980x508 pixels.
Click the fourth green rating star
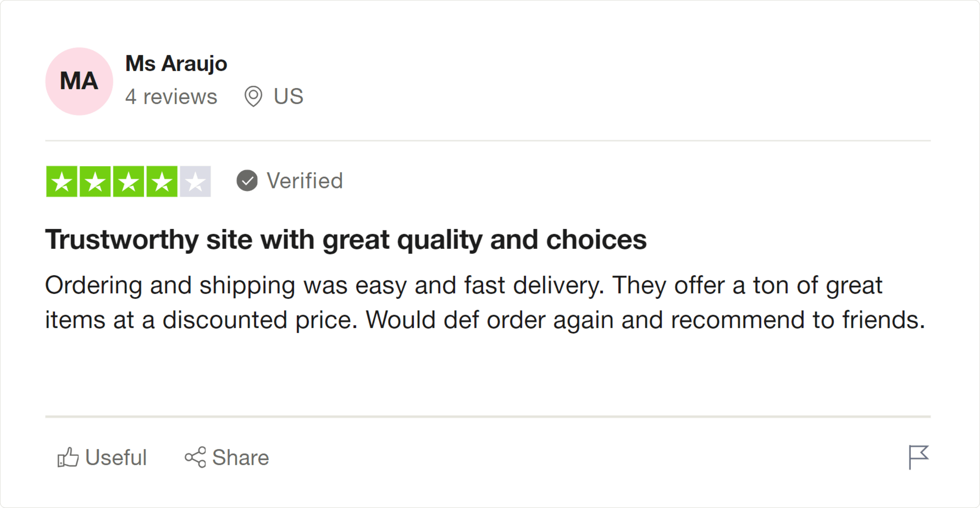(x=162, y=181)
